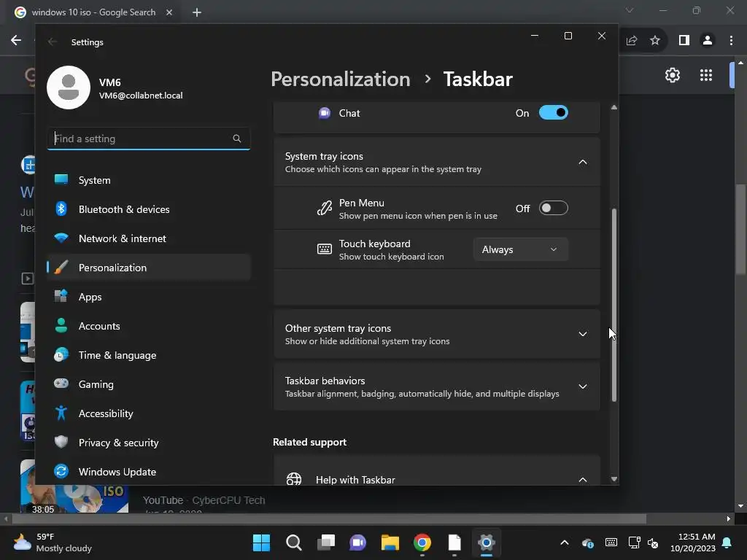
Task: Open the clock showing 12:51 AM
Action: click(693, 542)
